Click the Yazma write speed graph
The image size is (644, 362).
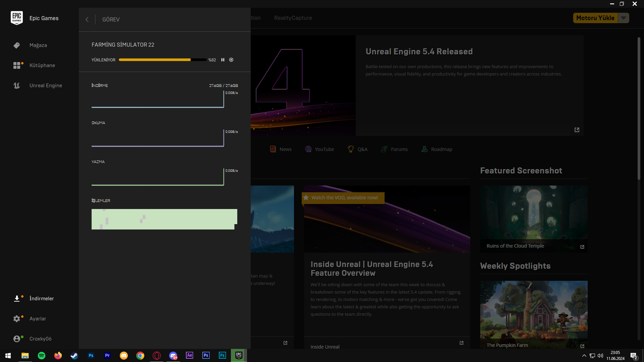[158, 177]
